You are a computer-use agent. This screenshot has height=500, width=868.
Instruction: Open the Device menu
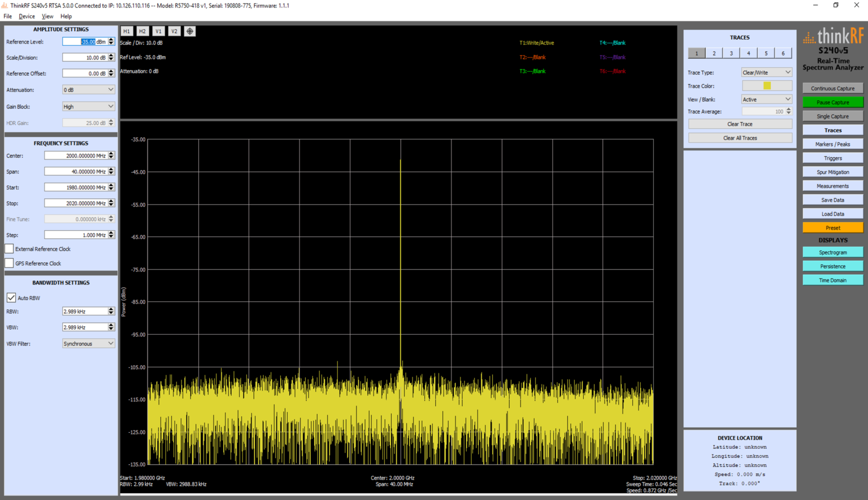26,16
